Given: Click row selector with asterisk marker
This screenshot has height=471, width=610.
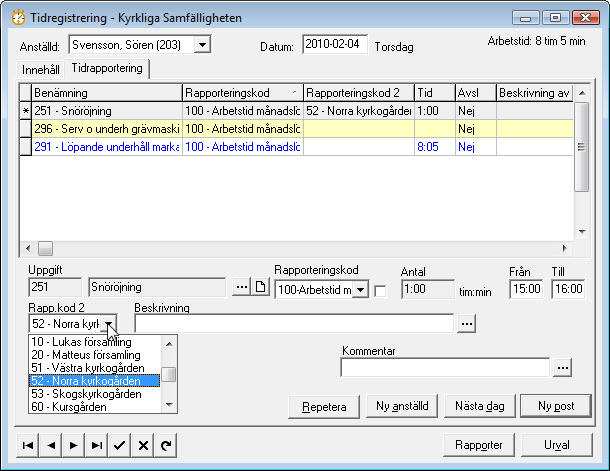Looking at the screenshot, I should coord(26,111).
